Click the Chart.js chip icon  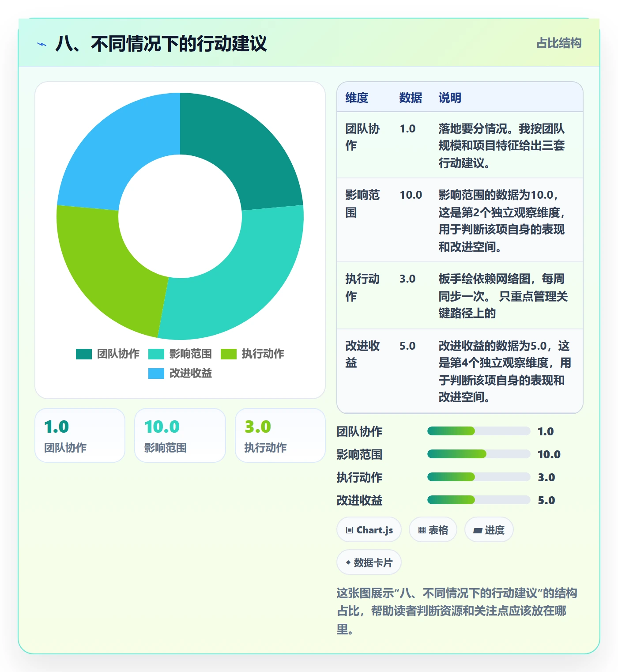[350, 530]
